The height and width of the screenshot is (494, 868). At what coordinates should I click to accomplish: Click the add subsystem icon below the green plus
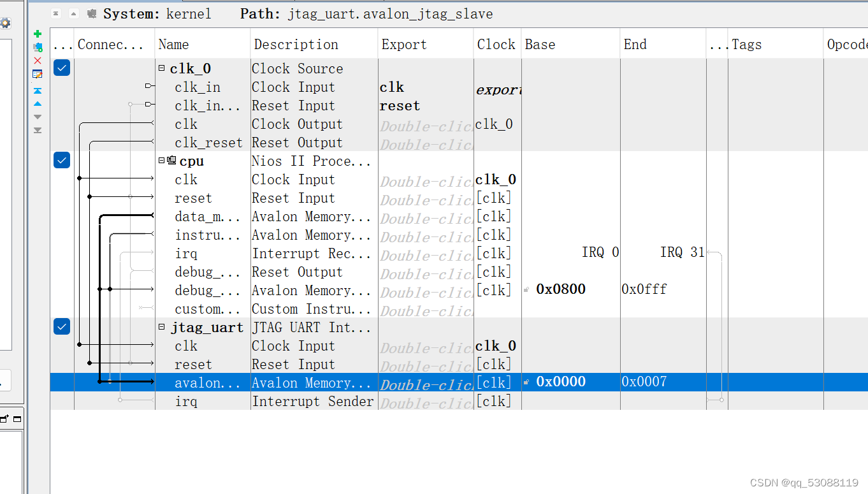pyautogui.click(x=38, y=47)
